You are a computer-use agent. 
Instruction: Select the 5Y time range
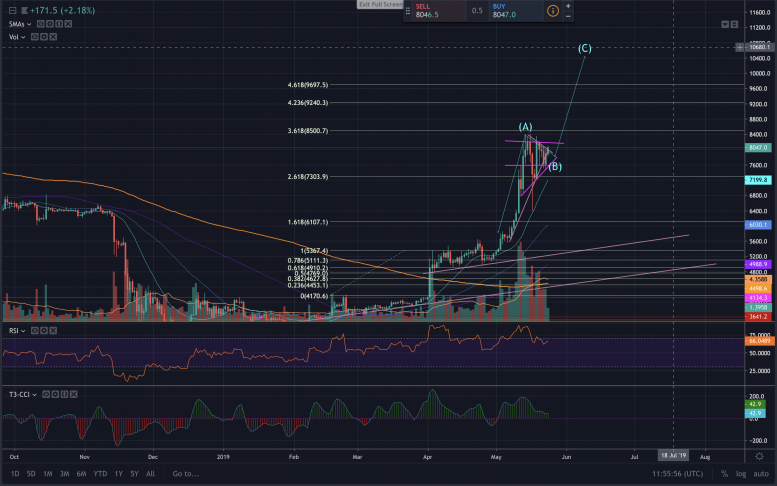[x=134, y=474]
